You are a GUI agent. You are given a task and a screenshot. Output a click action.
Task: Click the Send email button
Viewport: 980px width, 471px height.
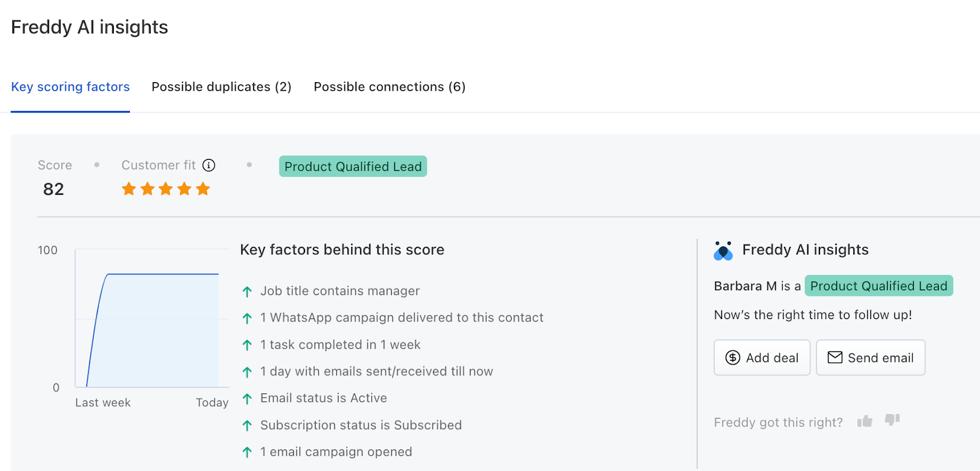click(870, 358)
